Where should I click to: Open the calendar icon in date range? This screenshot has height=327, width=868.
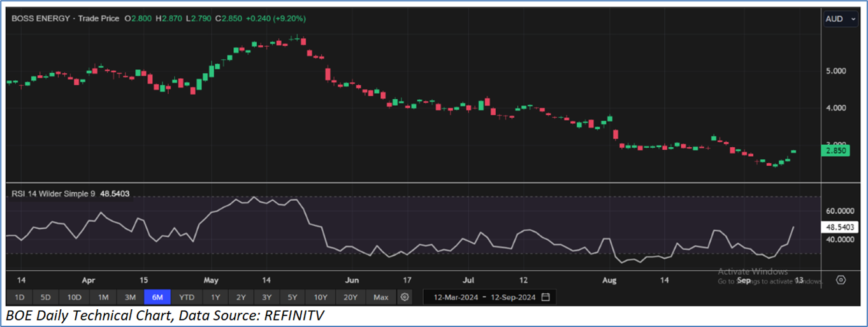[546, 297]
